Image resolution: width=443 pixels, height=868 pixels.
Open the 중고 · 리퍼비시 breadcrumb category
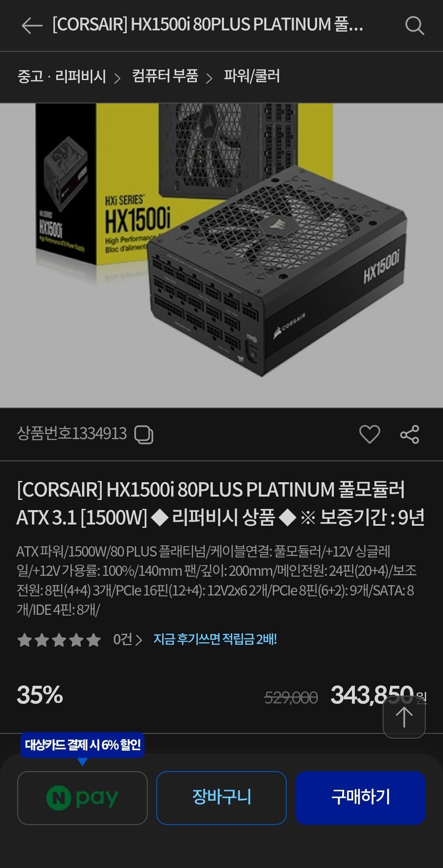click(x=62, y=76)
